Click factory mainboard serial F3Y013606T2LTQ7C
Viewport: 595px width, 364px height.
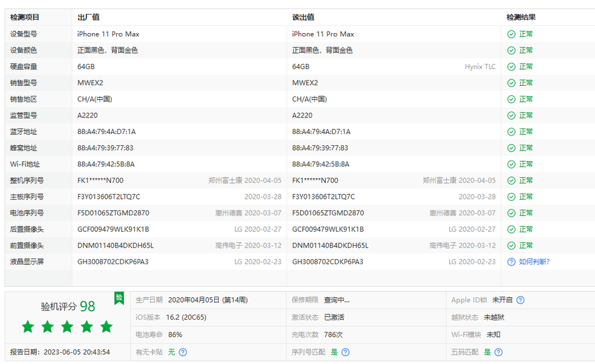109,197
